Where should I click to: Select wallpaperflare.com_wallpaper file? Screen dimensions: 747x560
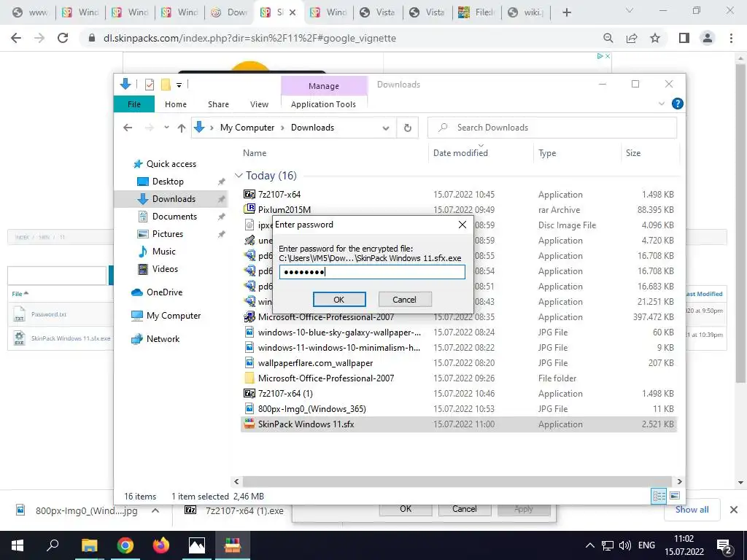315,363
